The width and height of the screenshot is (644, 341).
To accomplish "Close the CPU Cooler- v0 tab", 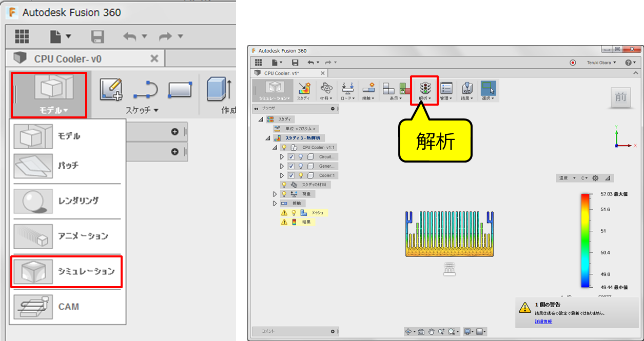I will click(154, 58).
